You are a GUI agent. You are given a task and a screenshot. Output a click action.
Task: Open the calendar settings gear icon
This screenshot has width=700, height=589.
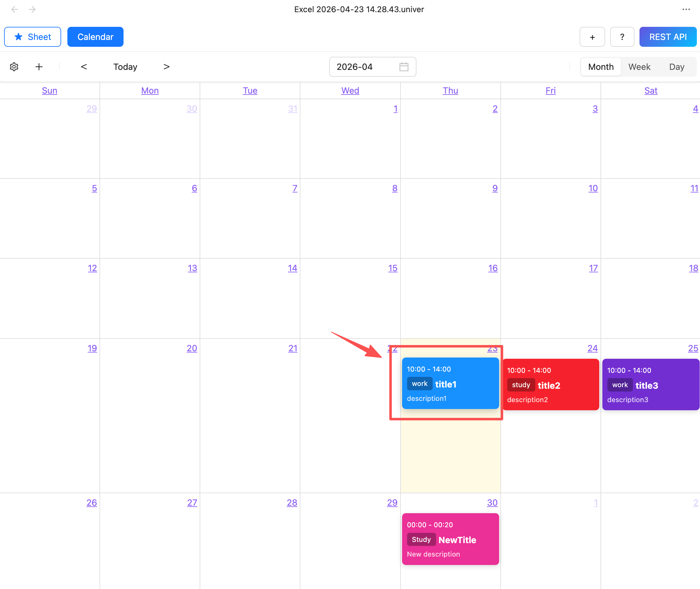coord(14,67)
